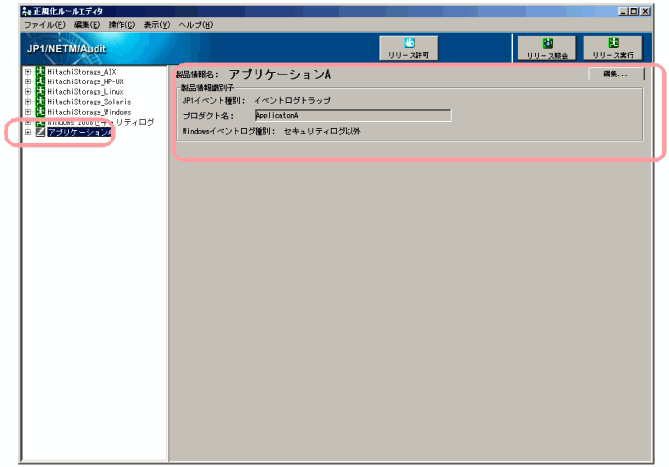Expand the HitachiStorage_Windows tree node
This screenshot has height=467, width=669.
tap(28, 112)
